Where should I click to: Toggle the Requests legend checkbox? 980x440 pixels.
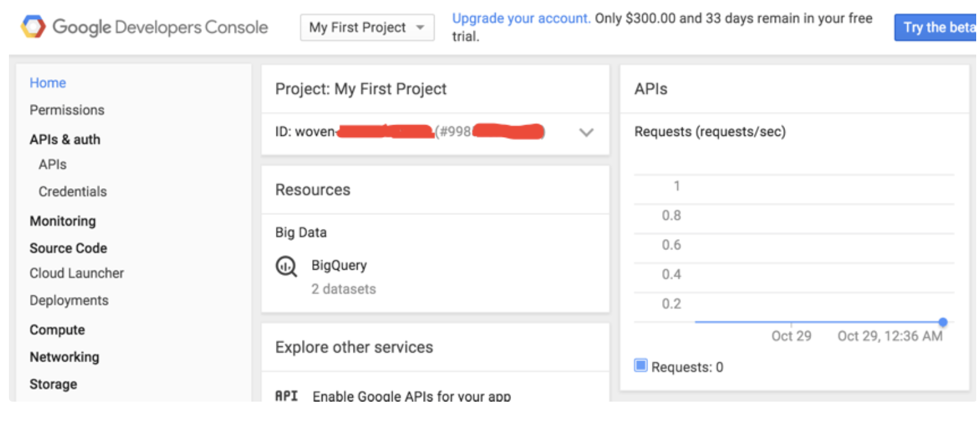(x=640, y=366)
